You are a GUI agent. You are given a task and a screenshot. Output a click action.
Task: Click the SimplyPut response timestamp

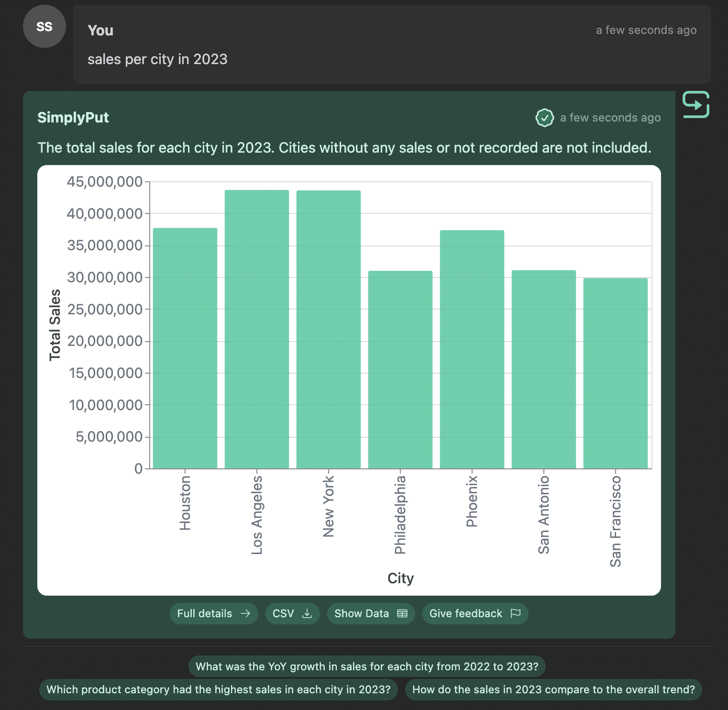(x=610, y=118)
